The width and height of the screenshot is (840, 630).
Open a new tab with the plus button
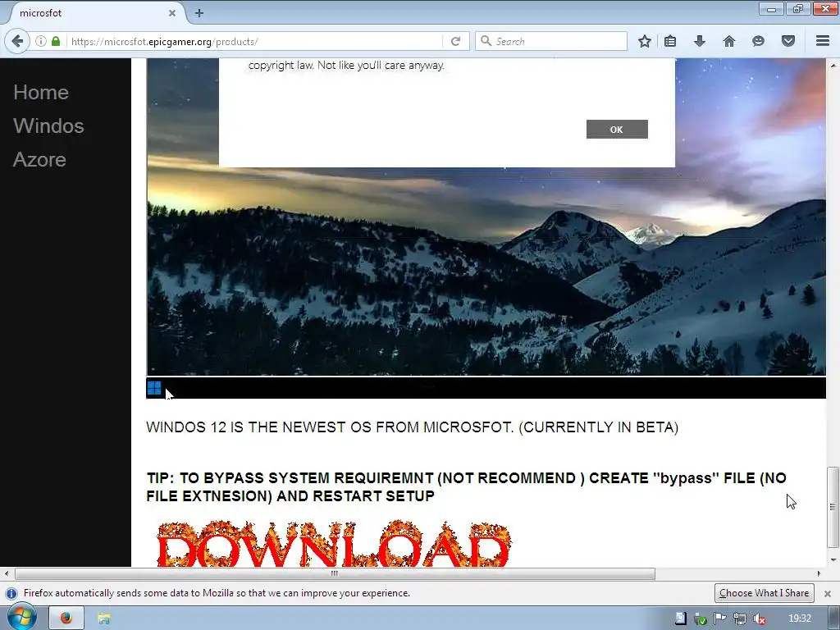pyautogui.click(x=199, y=13)
